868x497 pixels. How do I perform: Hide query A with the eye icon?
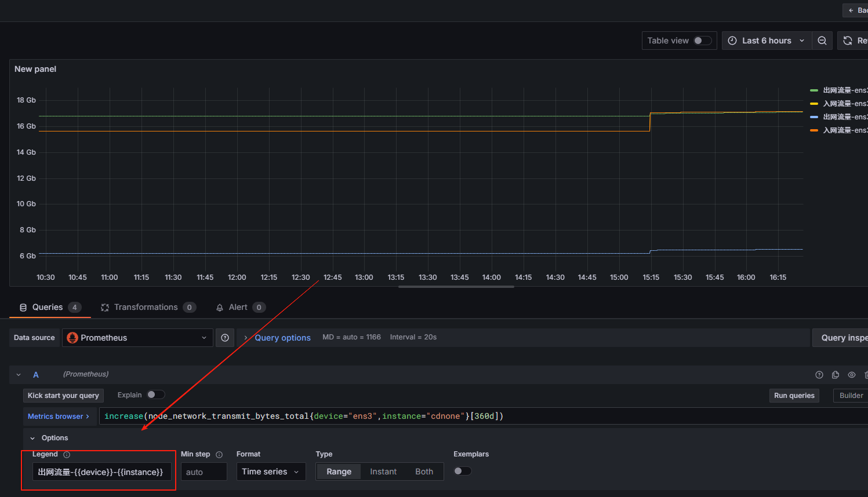click(851, 375)
